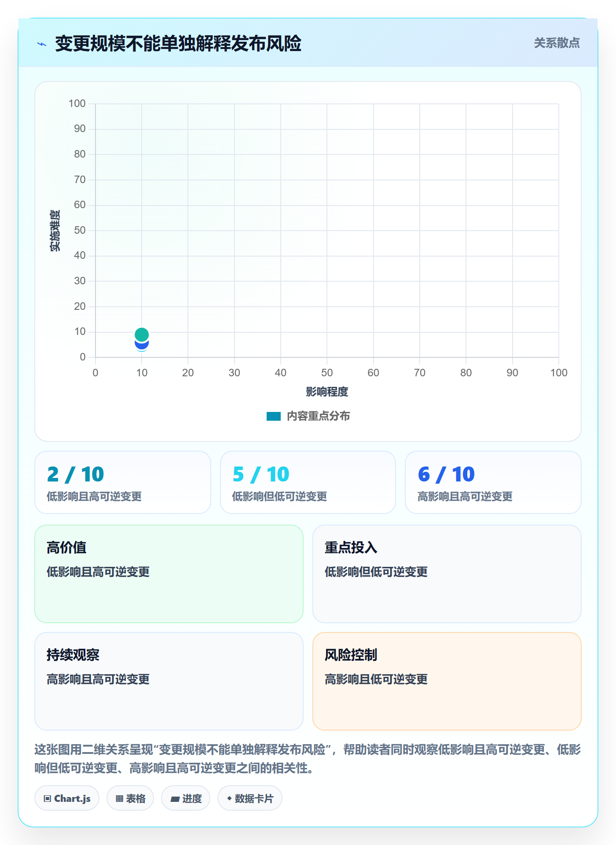Click the green scatter data point
Image resolution: width=616 pixels, height=845 pixels.
point(142,334)
